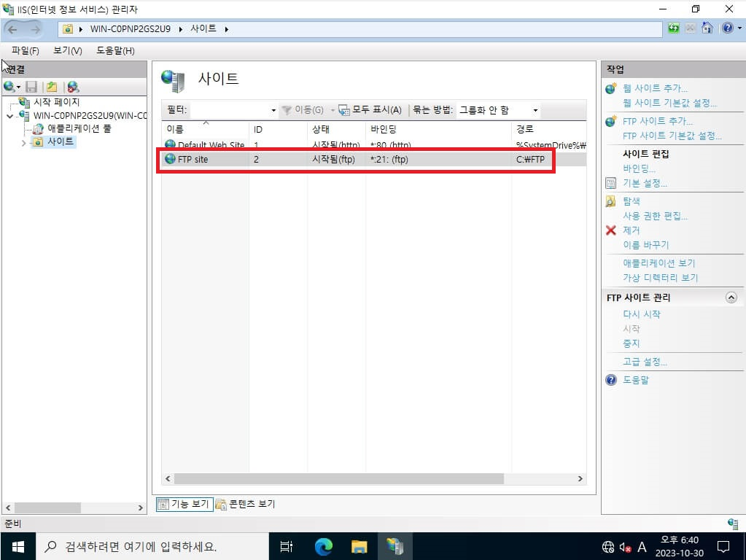The height and width of the screenshot is (560, 746).
Task: Switch to 기능 보기 tab
Action: 184,505
